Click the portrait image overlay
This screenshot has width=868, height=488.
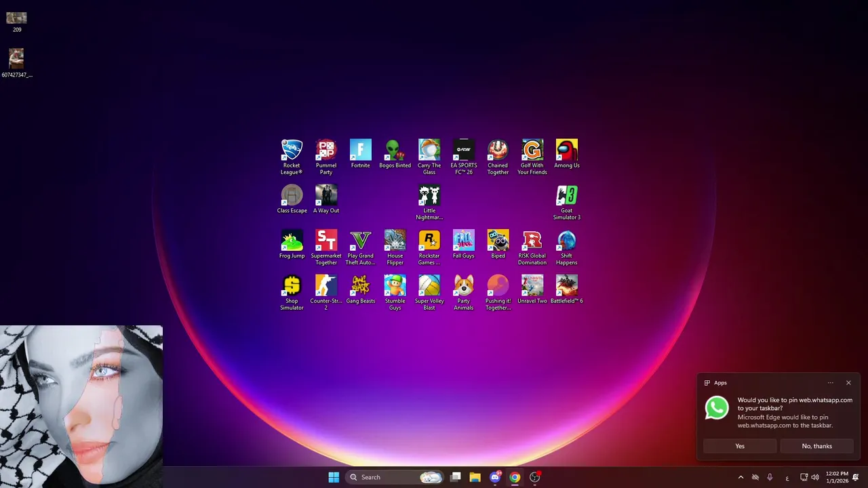tap(81, 407)
